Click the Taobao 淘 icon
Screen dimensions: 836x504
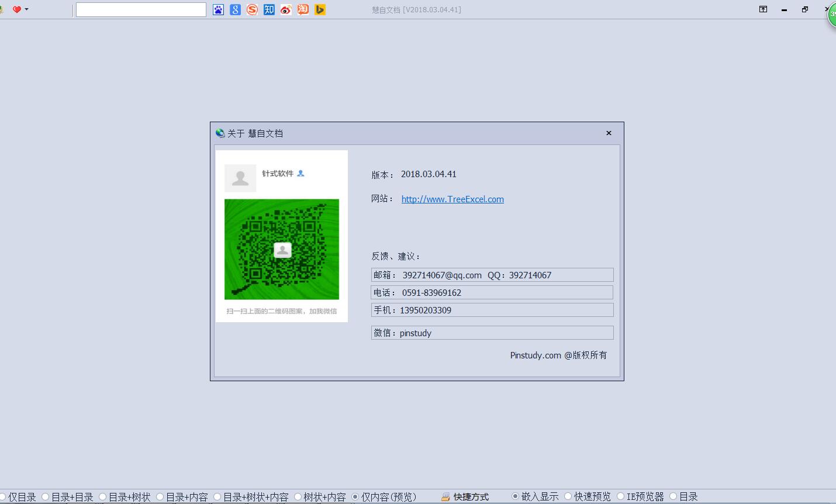pyautogui.click(x=303, y=9)
